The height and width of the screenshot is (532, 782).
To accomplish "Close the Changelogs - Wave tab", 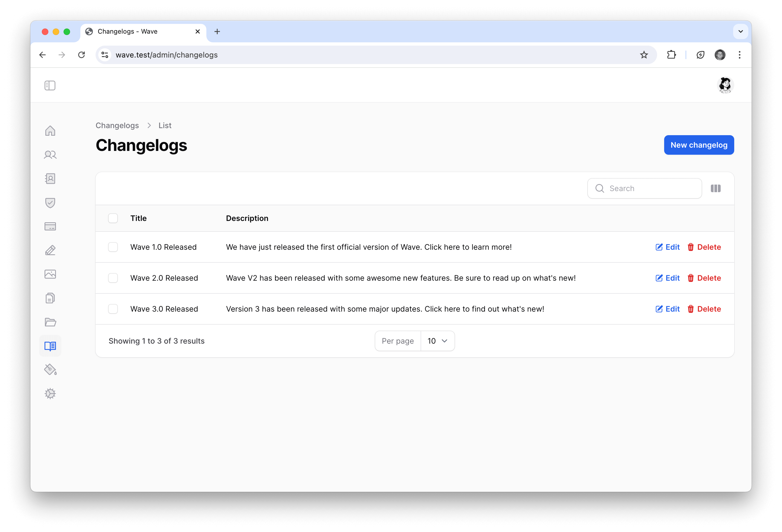I will pos(197,31).
